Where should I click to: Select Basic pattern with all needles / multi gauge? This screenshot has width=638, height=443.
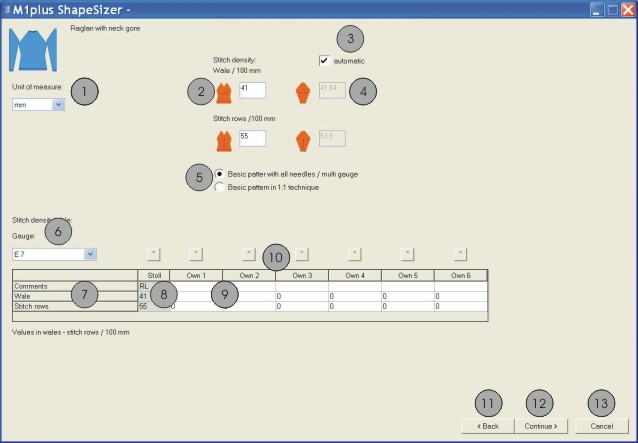[221, 174]
